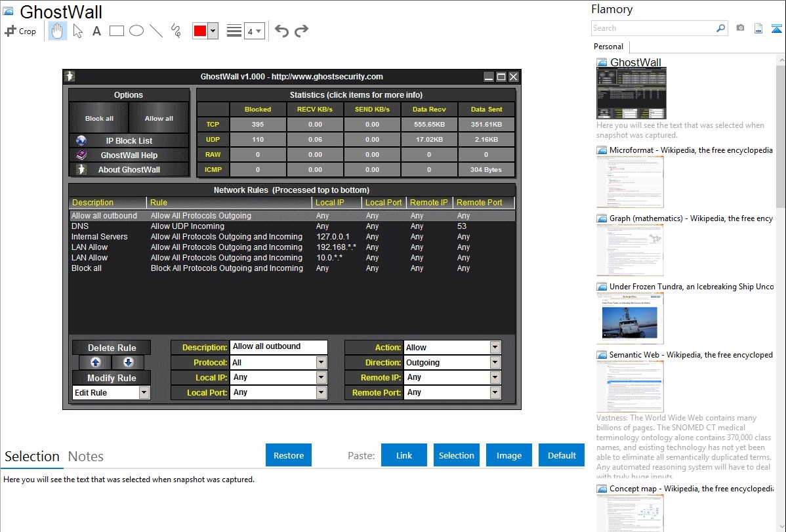Open the Personal tab
The image size is (786, 532).
[609, 46]
